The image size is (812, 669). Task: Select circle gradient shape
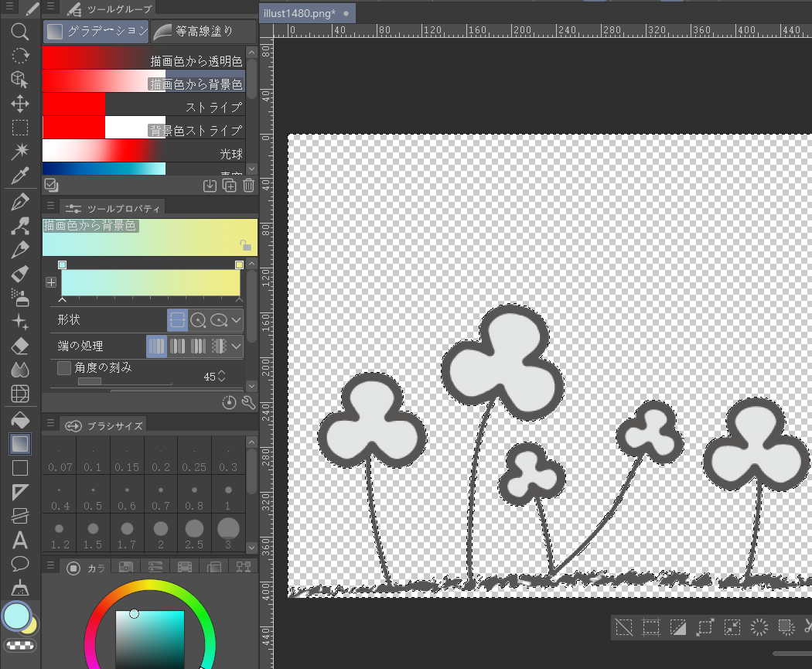pyautogui.click(x=198, y=320)
